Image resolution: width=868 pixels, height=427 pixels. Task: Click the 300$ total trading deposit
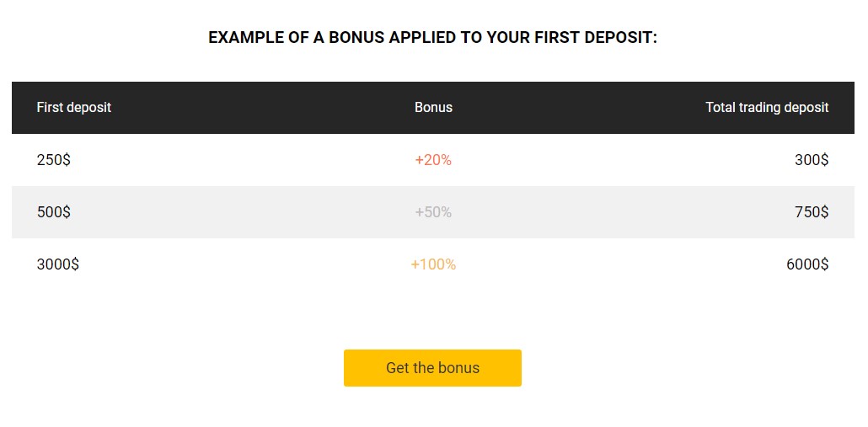pyautogui.click(x=812, y=160)
